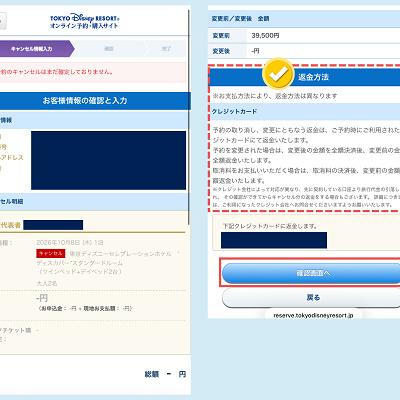Click the 総額 total label
This screenshot has height=400, width=400.
click(152, 374)
